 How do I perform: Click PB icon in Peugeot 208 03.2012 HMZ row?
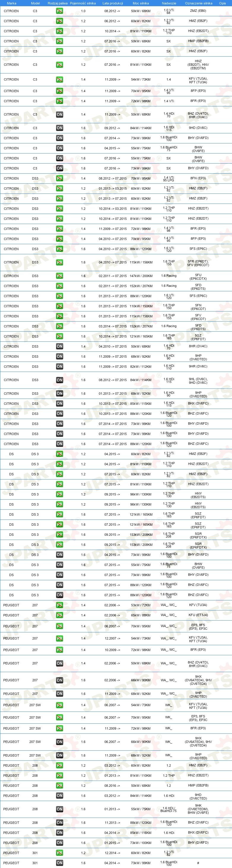(x=59, y=765)
